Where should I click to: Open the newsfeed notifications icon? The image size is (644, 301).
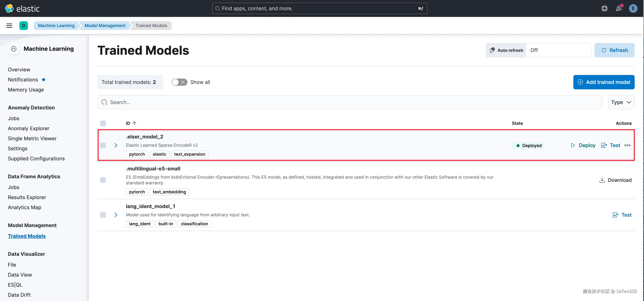point(619,8)
